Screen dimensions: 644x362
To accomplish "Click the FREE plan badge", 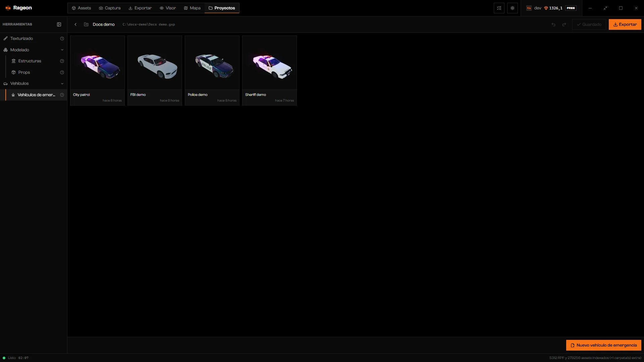I will (571, 8).
